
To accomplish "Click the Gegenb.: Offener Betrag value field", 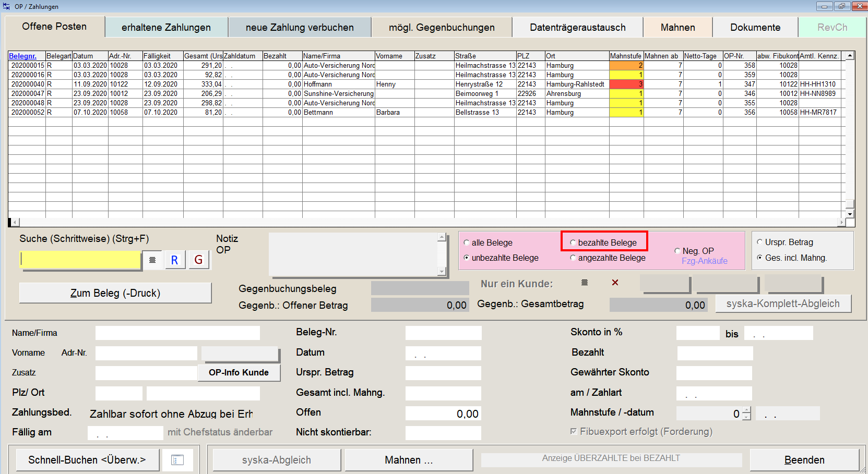I will tap(420, 305).
